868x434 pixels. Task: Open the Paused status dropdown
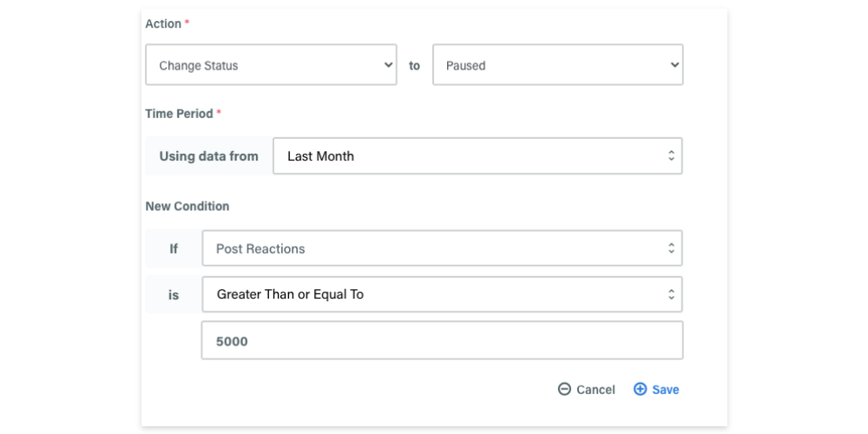coord(557,65)
